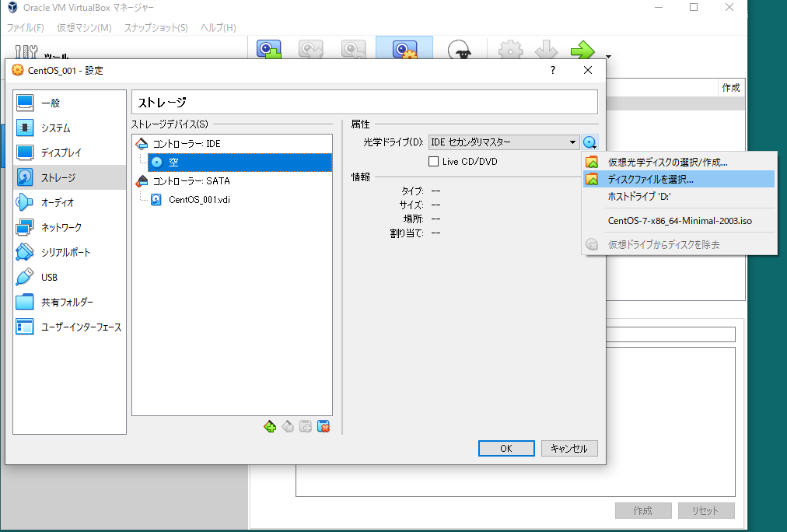Click the OK button

506,448
